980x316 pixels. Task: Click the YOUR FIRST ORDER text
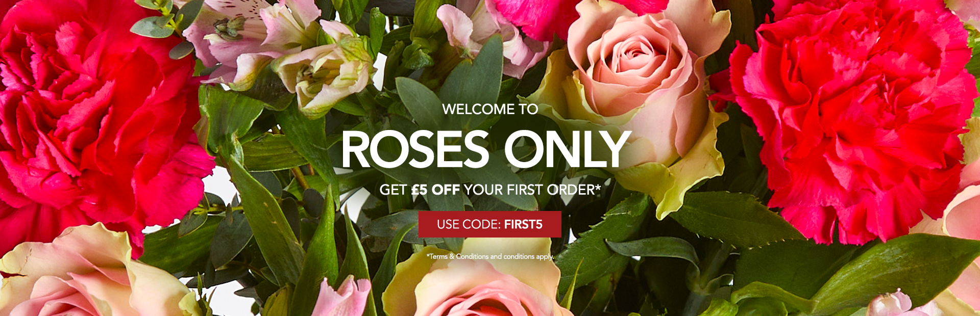coord(529,190)
